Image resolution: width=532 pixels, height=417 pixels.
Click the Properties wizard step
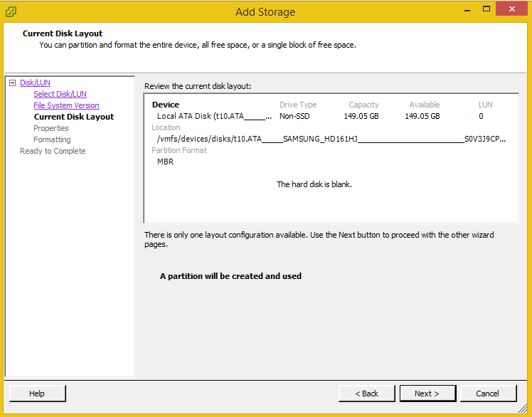coord(51,128)
